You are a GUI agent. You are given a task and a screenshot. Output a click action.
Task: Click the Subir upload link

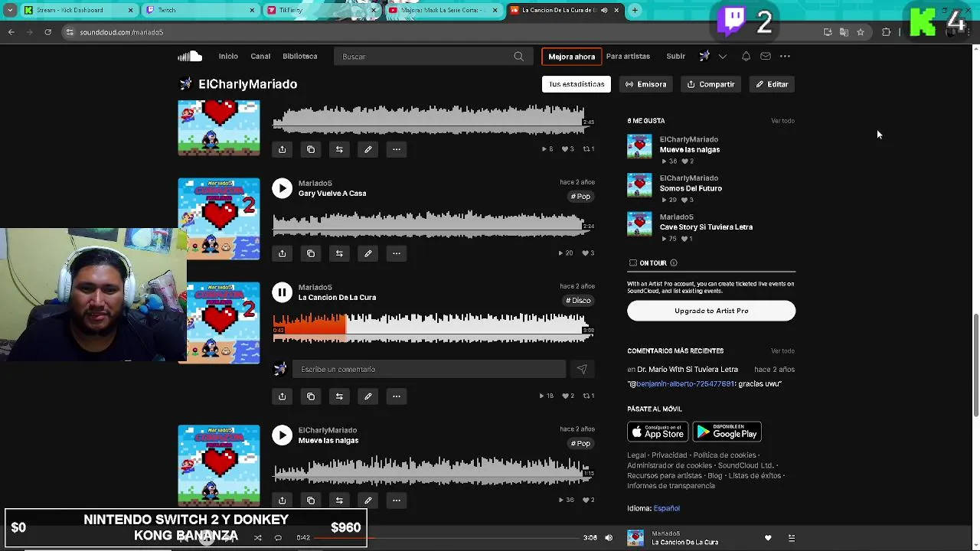[x=675, y=56]
